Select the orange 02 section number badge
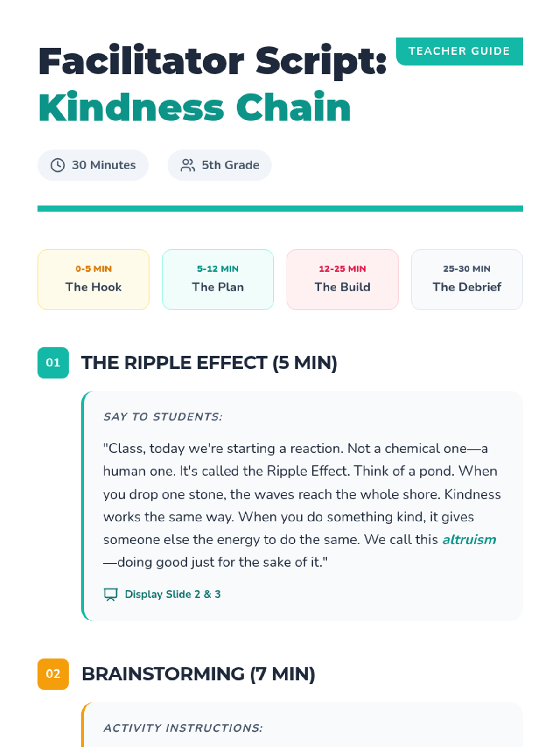 click(53, 674)
